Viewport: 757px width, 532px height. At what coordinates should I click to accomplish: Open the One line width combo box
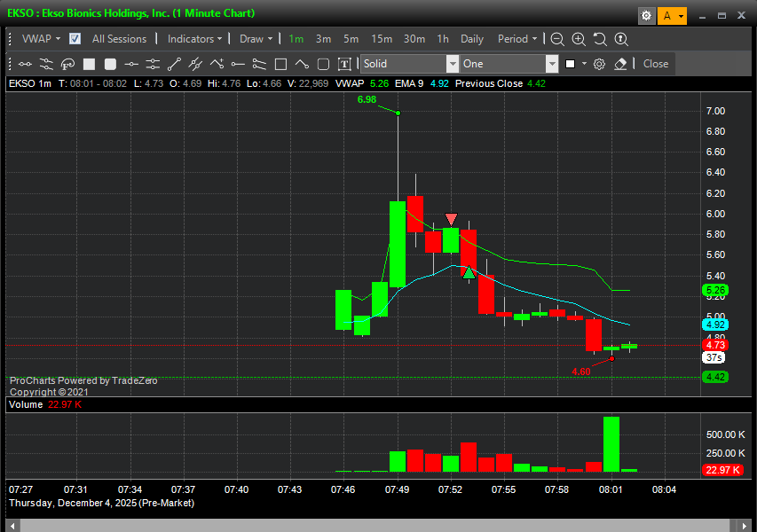[509, 64]
